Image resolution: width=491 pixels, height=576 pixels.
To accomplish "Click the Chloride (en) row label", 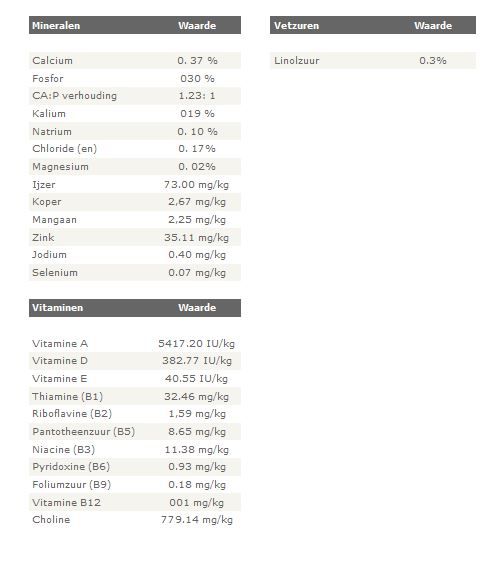I will pyautogui.click(x=65, y=149).
